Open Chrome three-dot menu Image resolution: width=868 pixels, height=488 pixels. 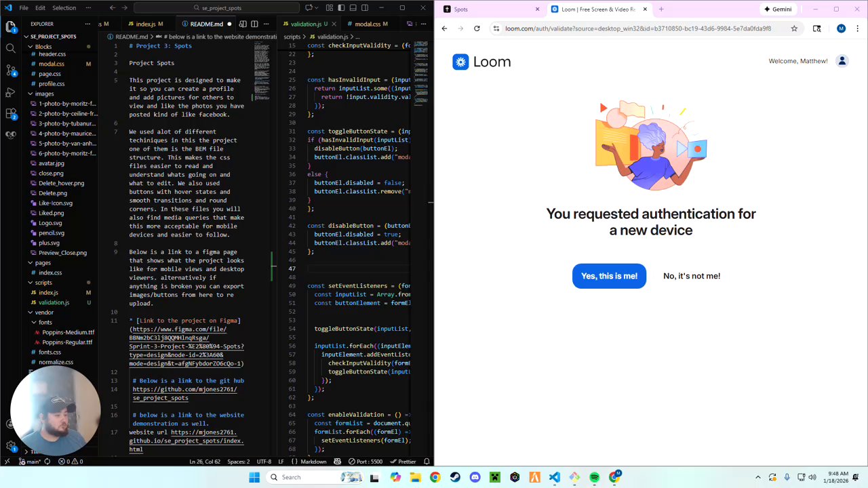[857, 28]
